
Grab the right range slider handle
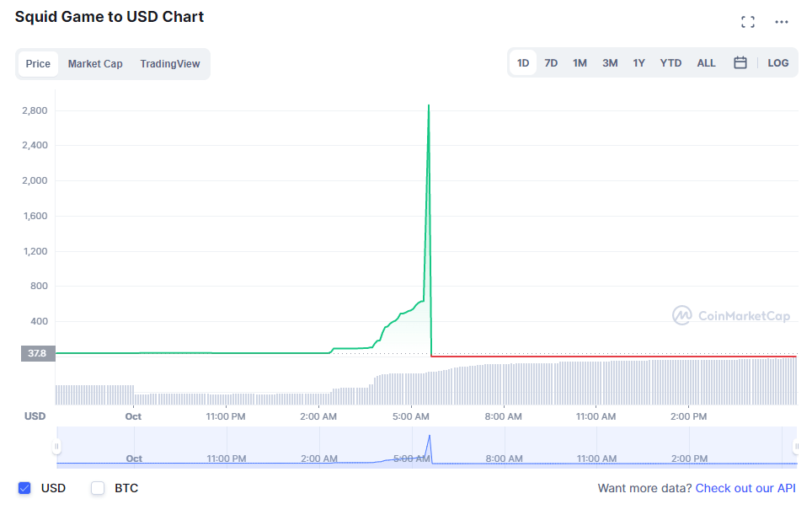[797, 446]
